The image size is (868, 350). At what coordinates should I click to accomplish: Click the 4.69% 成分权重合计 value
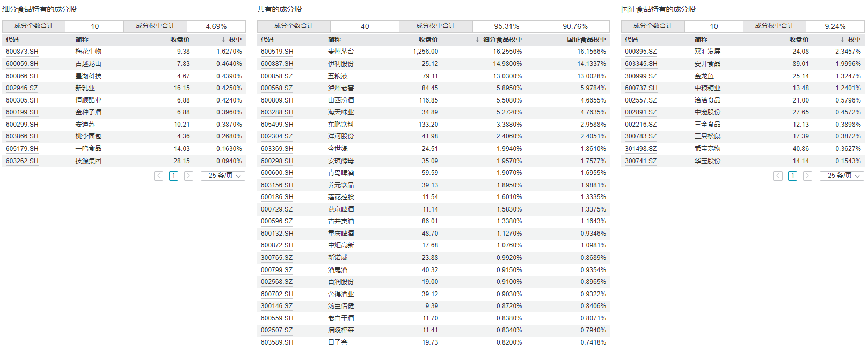[216, 26]
